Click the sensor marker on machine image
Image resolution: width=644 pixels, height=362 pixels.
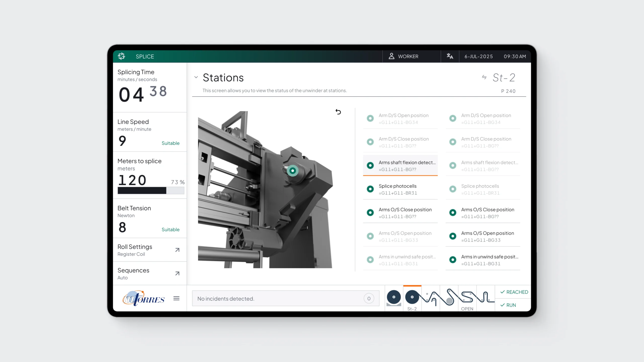292,171
